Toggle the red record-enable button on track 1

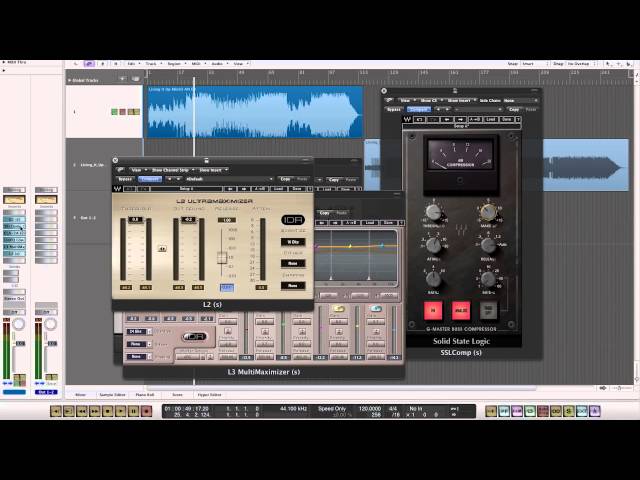122,112
